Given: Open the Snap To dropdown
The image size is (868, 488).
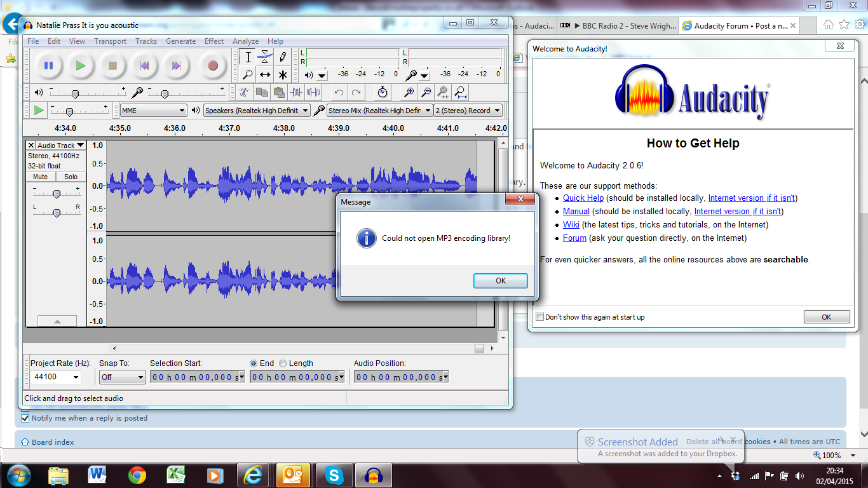Looking at the screenshot, I should click(x=140, y=377).
